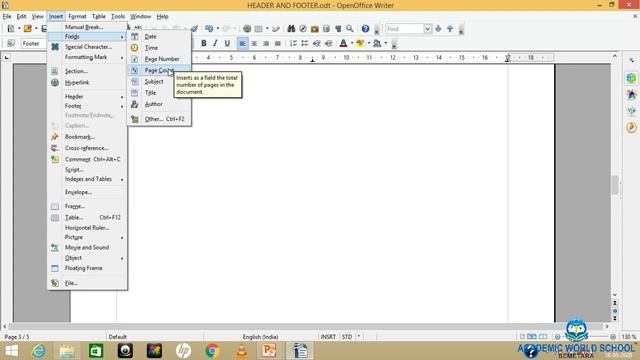Open the Navigator compass icon

click(x=303, y=29)
